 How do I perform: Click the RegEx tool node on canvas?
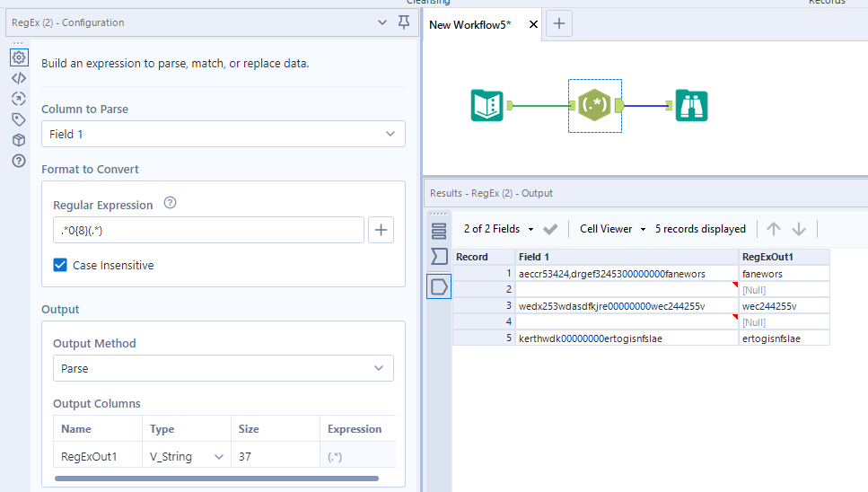tap(594, 106)
